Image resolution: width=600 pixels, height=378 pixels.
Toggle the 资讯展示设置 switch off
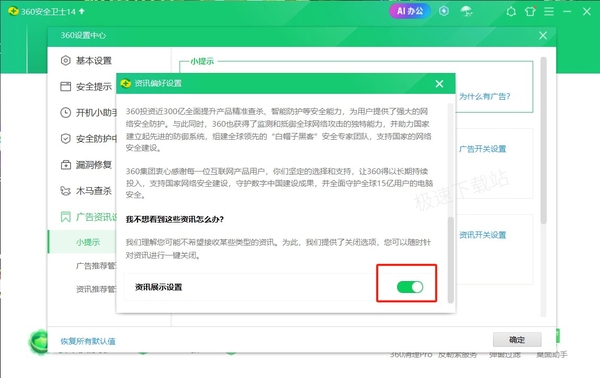tap(410, 287)
